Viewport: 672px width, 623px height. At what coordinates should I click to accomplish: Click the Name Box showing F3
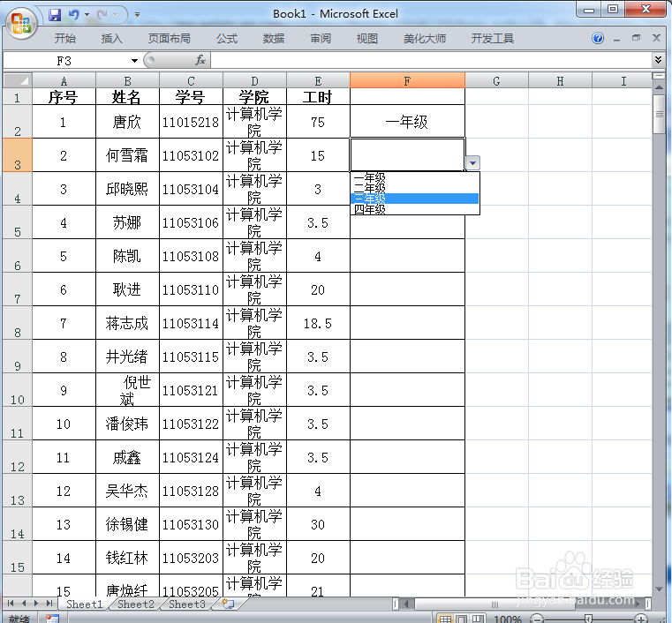click(64, 61)
